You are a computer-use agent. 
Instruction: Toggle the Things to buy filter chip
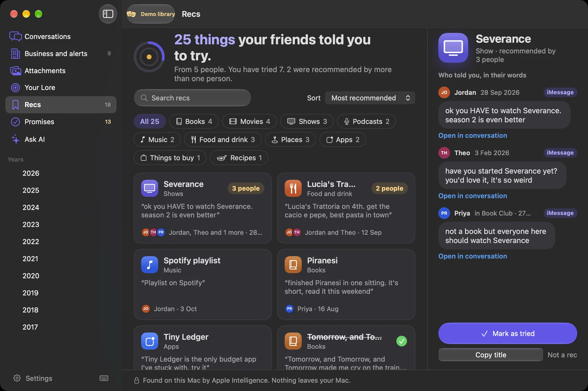point(170,158)
